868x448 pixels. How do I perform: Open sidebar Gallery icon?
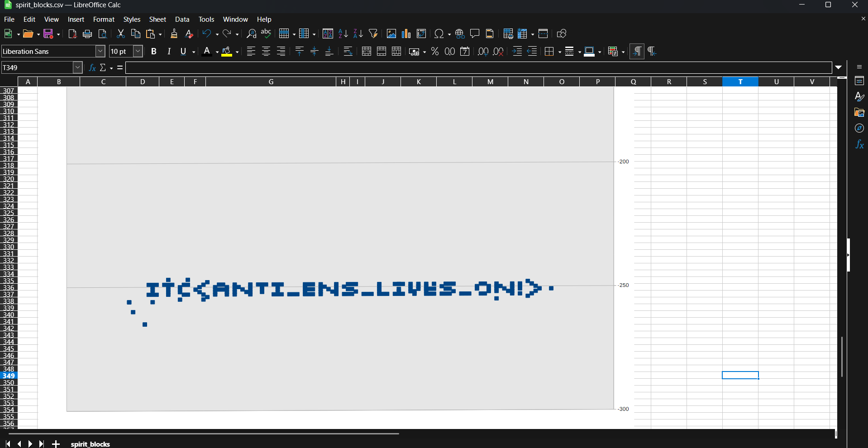tap(859, 112)
